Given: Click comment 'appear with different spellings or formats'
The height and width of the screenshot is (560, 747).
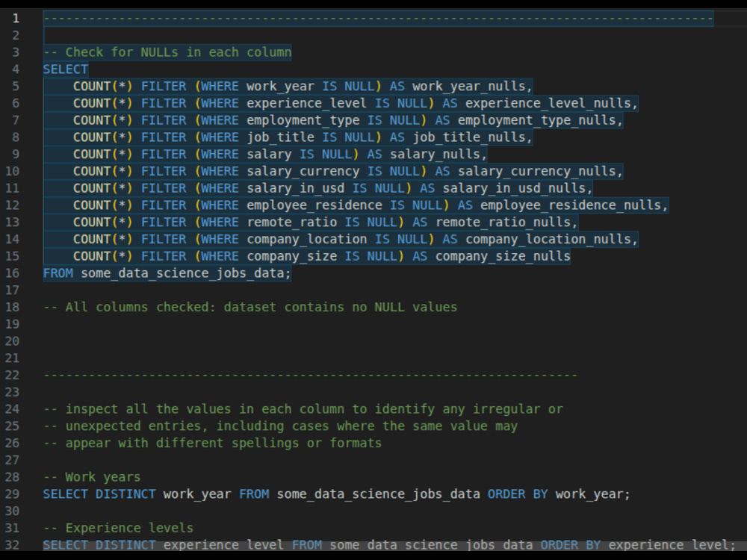Looking at the screenshot, I should (212, 443).
